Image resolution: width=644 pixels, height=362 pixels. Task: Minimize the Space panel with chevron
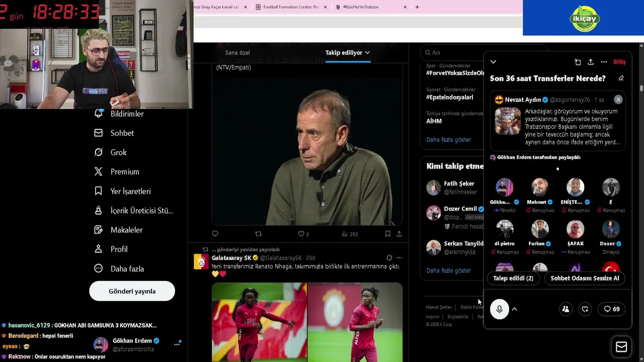pyautogui.click(x=493, y=62)
